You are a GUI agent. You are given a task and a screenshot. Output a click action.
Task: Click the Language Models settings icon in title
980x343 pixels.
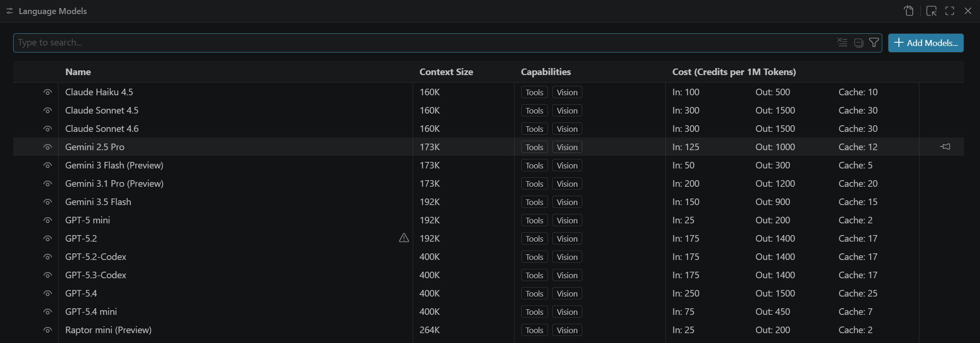pyautogui.click(x=9, y=11)
